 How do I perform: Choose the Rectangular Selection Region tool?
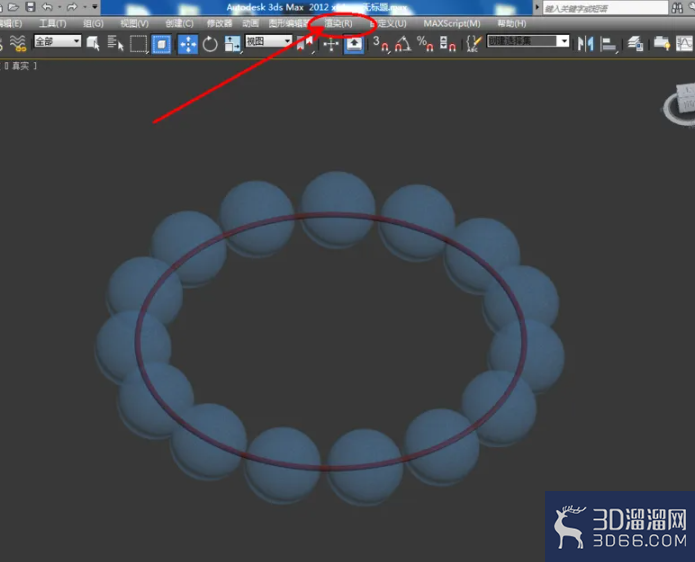tap(139, 44)
